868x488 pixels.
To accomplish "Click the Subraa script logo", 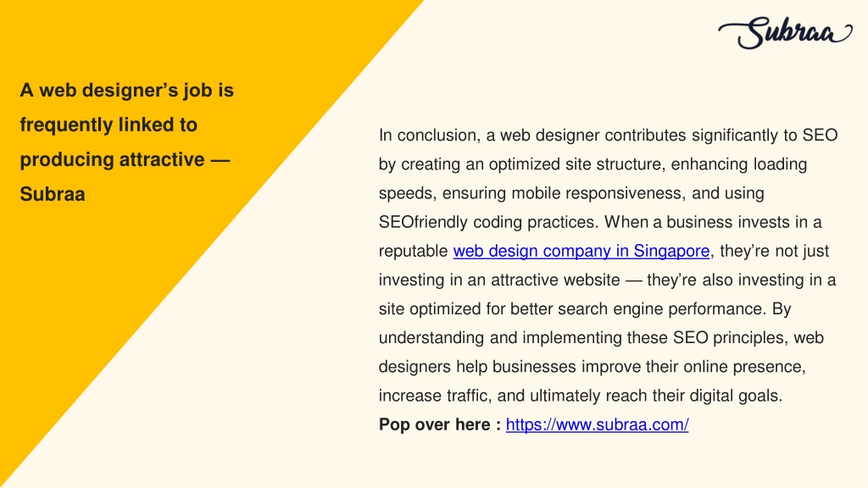I will [x=785, y=33].
